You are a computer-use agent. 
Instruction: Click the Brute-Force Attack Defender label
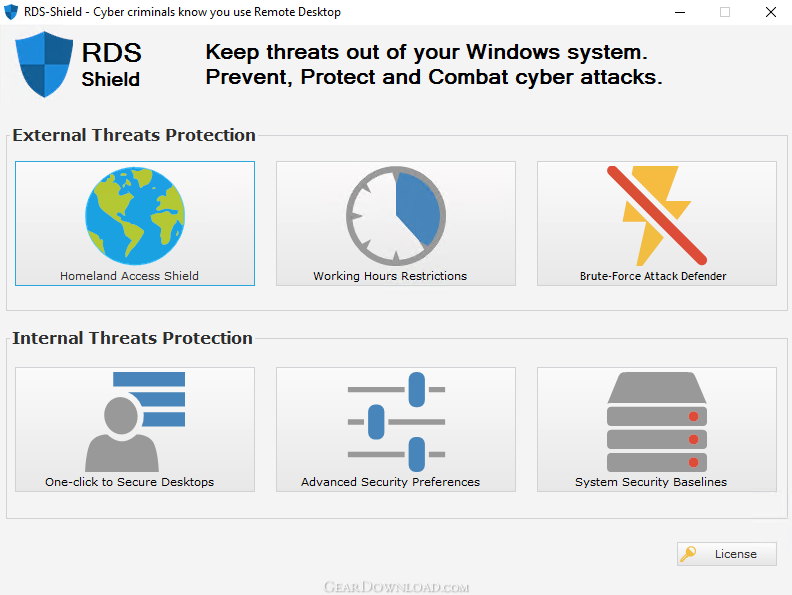[x=653, y=276]
